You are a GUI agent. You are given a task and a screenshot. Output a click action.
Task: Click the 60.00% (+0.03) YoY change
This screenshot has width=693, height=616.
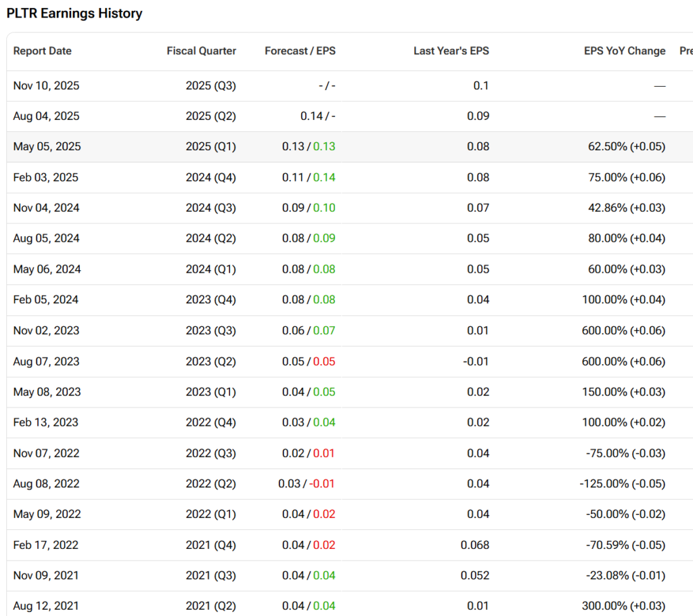[627, 269]
